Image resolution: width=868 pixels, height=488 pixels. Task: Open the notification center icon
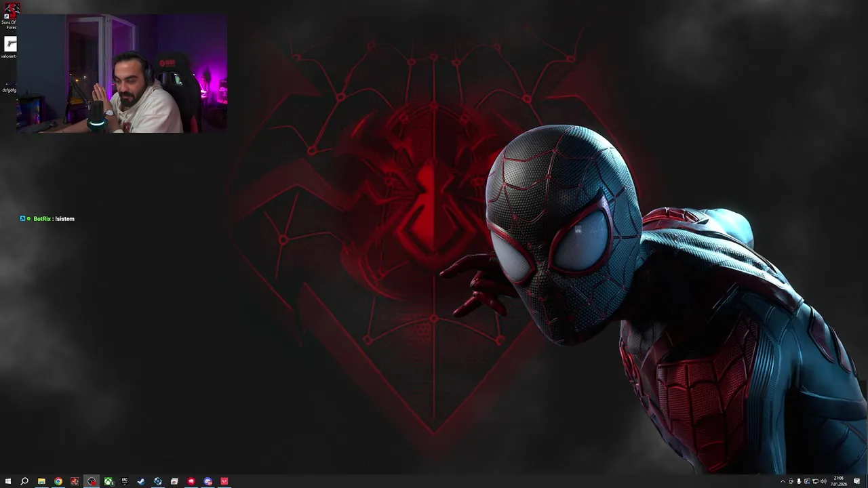tap(857, 481)
